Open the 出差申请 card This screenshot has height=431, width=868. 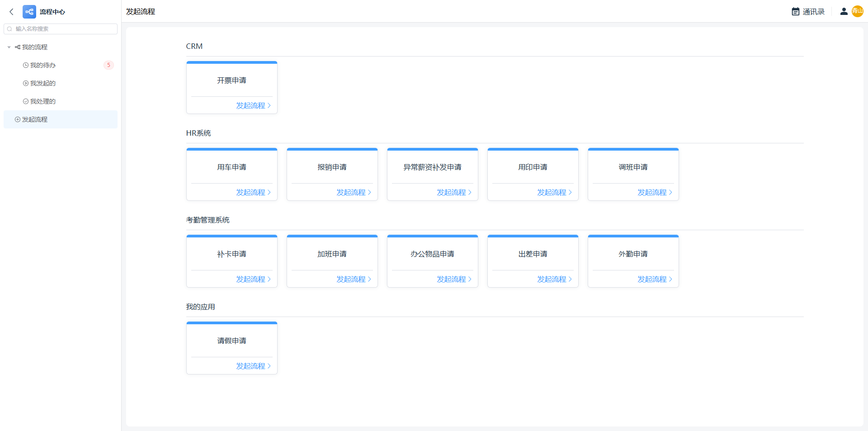coord(533,254)
